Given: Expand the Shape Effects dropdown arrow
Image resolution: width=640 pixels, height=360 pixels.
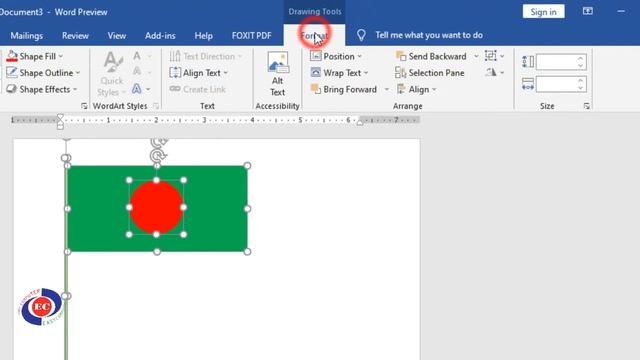Looking at the screenshot, I should click(75, 89).
